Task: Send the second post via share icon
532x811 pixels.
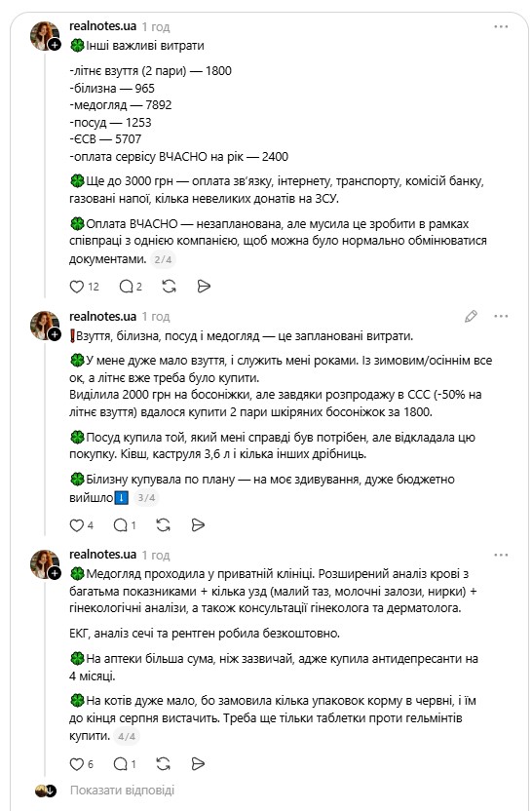Action: [198, 525]
